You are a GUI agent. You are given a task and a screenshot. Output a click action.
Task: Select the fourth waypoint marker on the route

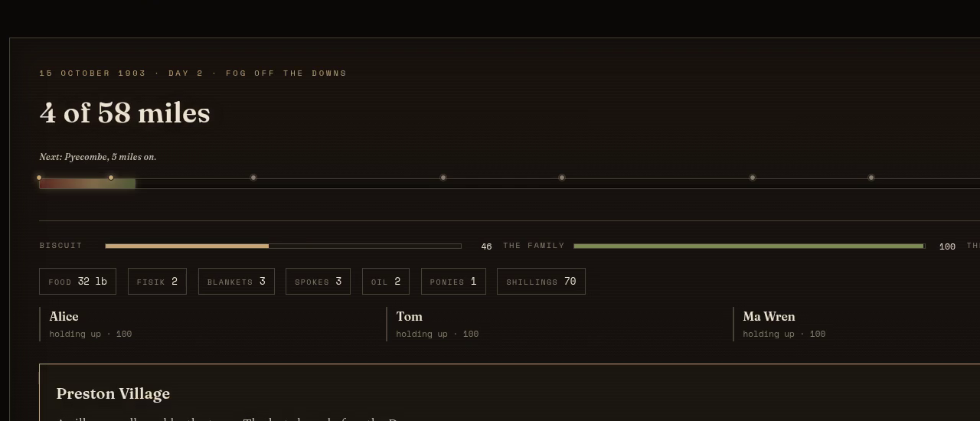click(443, 178)
